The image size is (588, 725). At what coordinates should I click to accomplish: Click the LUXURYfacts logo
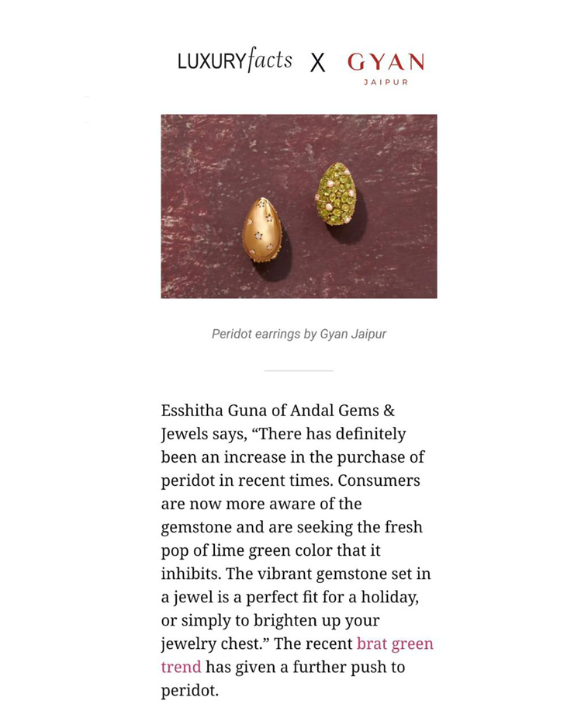tap(234, 61)
